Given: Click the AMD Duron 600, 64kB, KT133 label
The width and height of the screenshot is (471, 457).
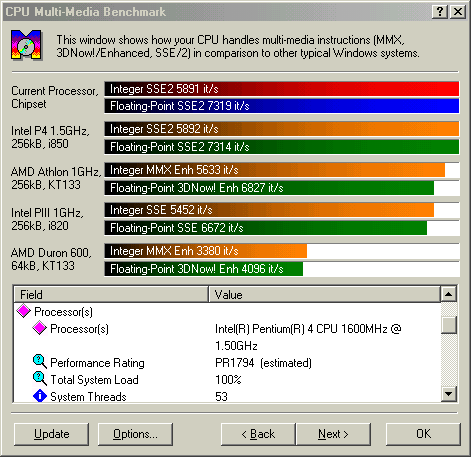Looking at the screenshot, I should coord(51,259).
